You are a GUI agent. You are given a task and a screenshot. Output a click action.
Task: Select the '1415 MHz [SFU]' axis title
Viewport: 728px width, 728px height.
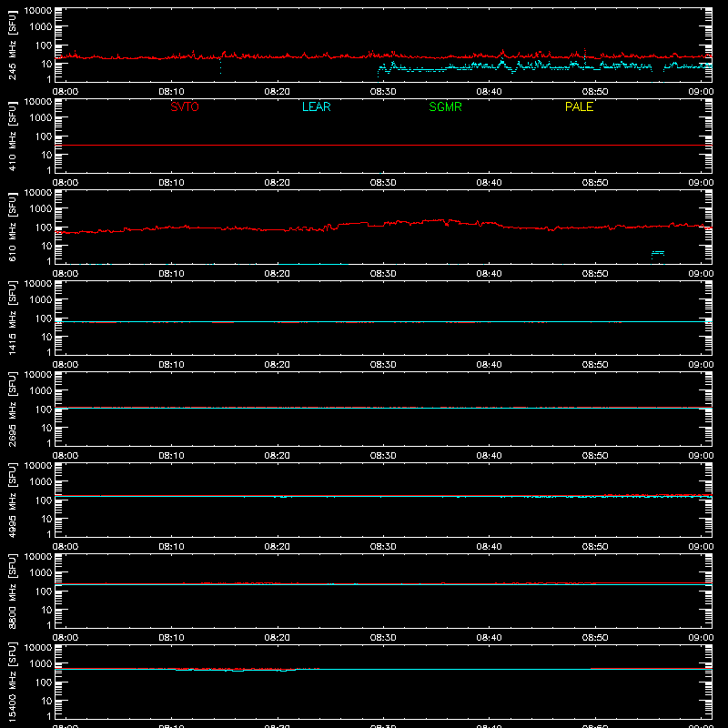(12, 318)
